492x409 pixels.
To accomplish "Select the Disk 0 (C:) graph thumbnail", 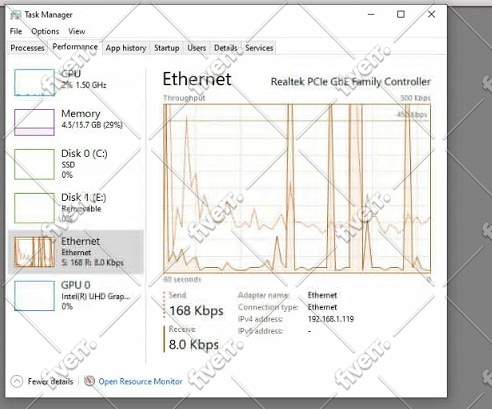I will [x=34, y=164].
